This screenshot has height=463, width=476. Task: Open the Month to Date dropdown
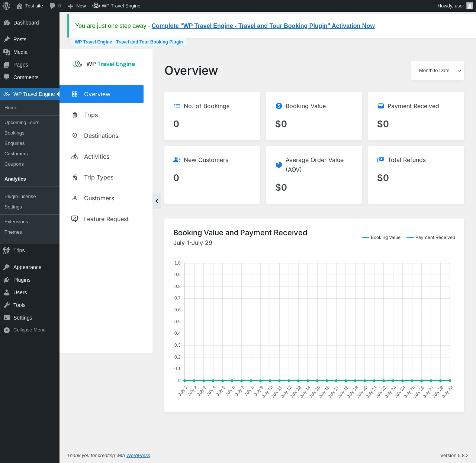point(438,71)
